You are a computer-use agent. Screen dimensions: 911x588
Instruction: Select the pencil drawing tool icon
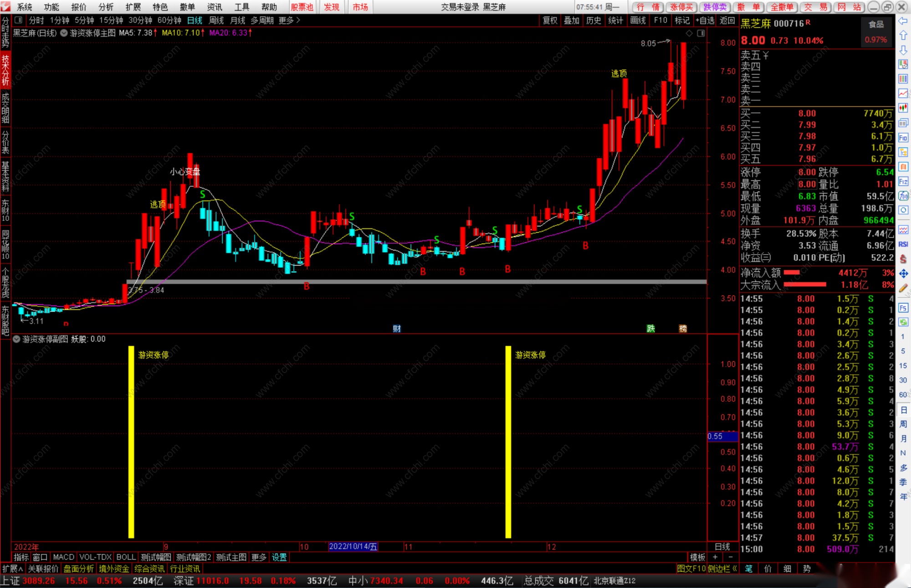tap(903, 288)
